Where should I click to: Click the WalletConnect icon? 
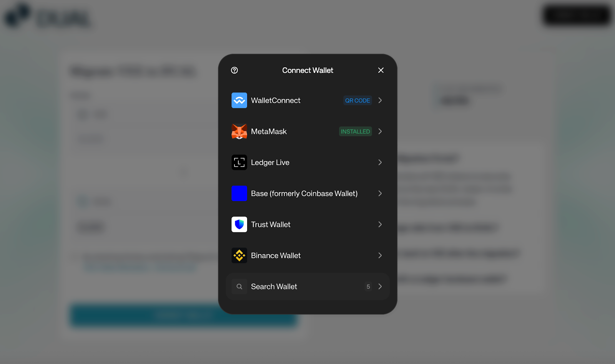pyautogui.click(x=239, y=100)
